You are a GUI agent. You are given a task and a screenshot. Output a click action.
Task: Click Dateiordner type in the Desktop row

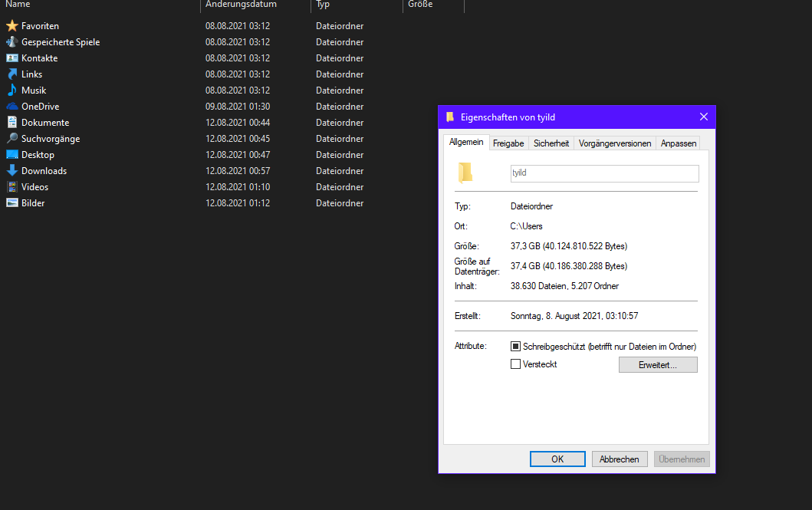coord(340,154)
